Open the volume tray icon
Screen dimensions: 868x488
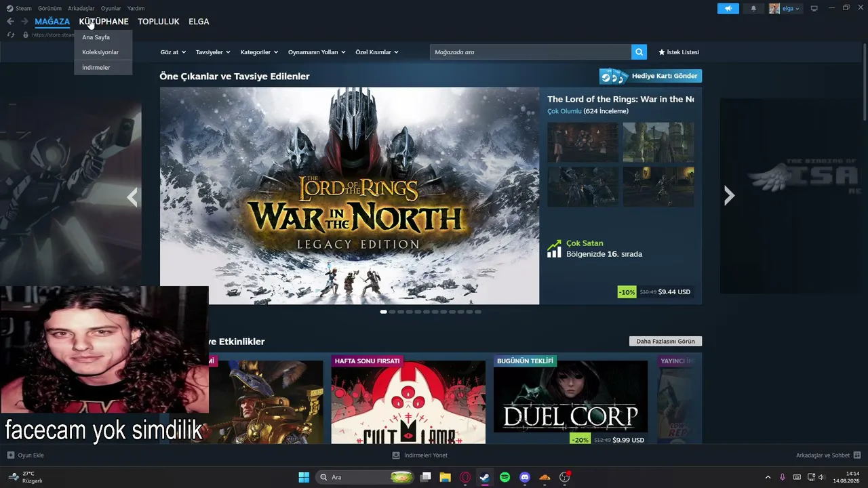(821, 477)
